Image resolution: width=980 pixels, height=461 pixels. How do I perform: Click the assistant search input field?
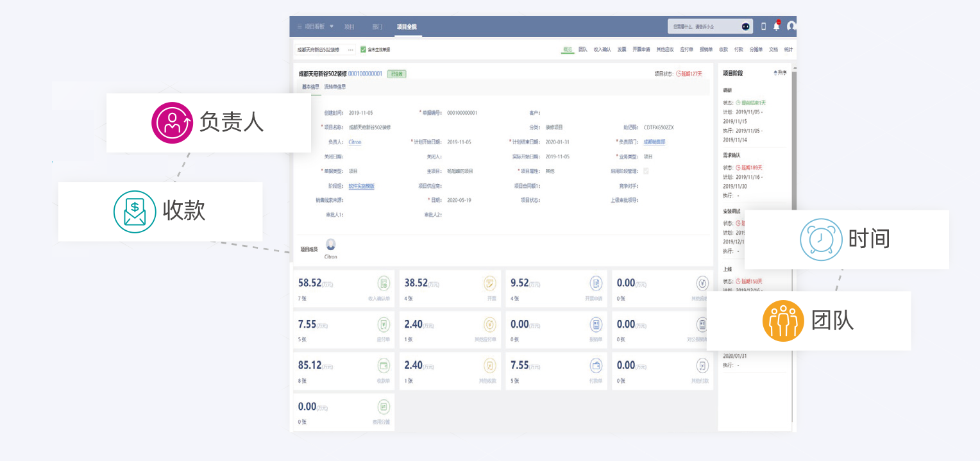click(x=702, y=26)
